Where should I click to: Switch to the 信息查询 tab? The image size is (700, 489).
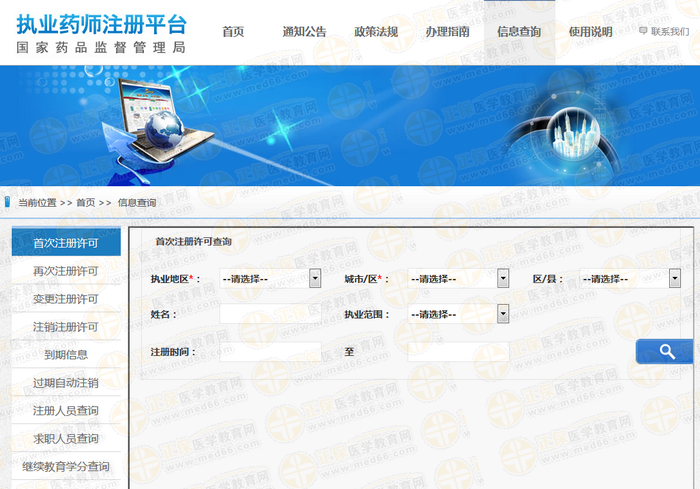pyautogui.click(x=519, y=32)
